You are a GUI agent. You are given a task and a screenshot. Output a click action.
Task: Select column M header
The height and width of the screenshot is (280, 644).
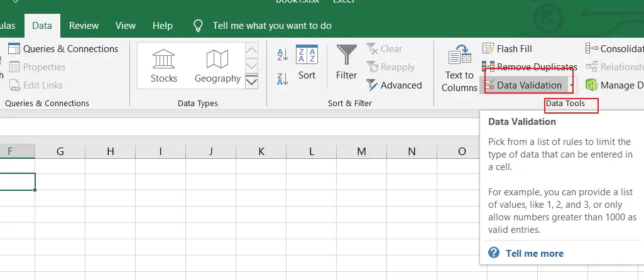[361, 151]
